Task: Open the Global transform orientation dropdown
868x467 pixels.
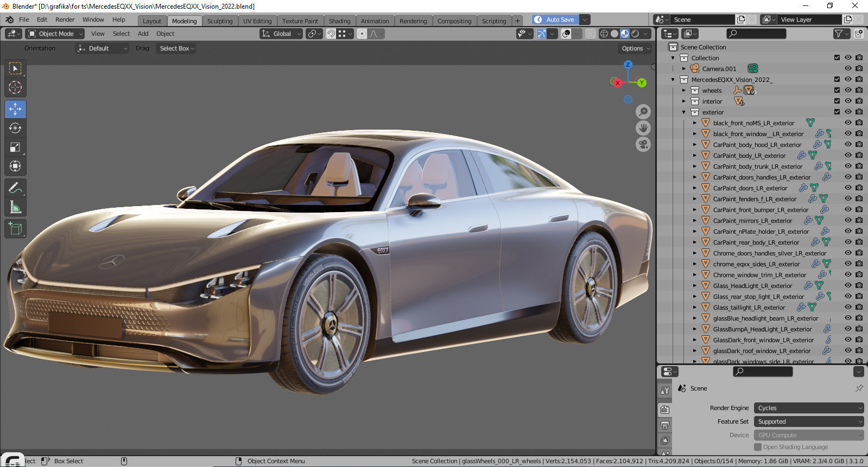Action: 281,34
